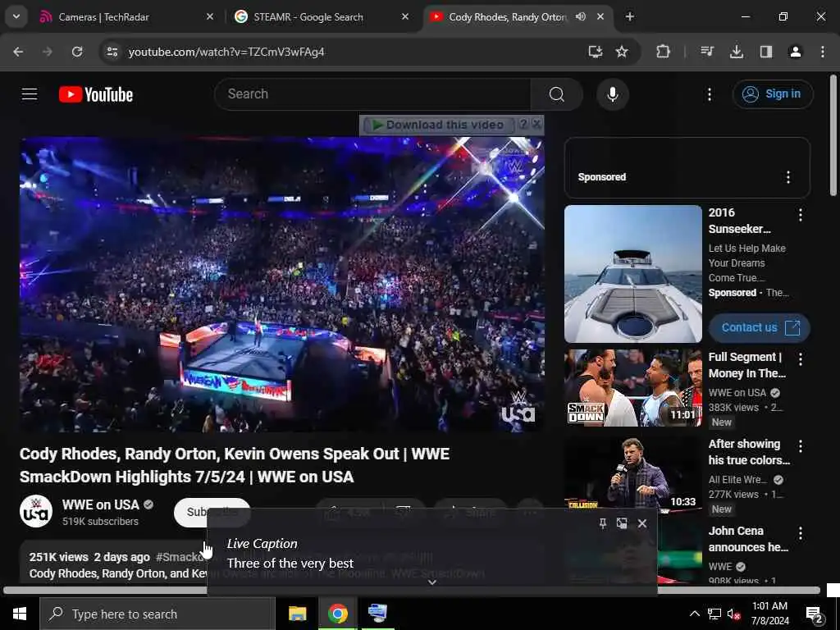Click the Contact us button
Viewport: 840px width, 630px height.
point(759,327)
